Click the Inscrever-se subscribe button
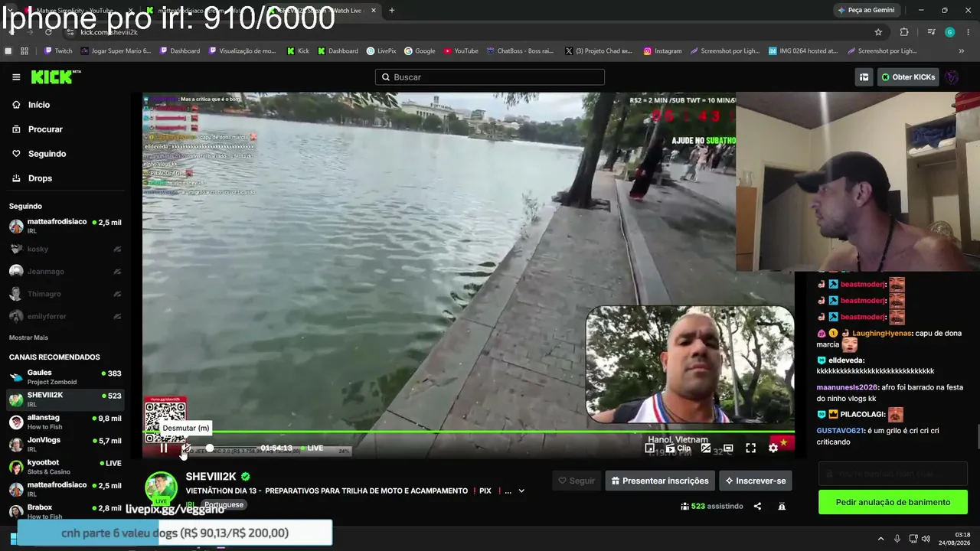 click(756, 481)
